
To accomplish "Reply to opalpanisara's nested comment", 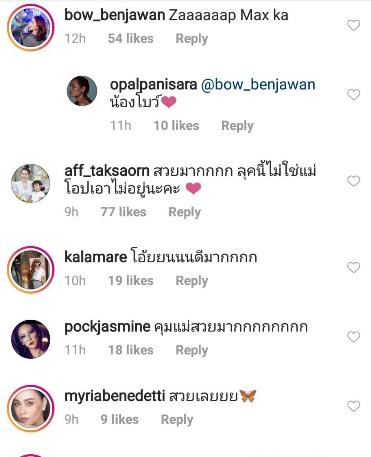I will [237, 126].
